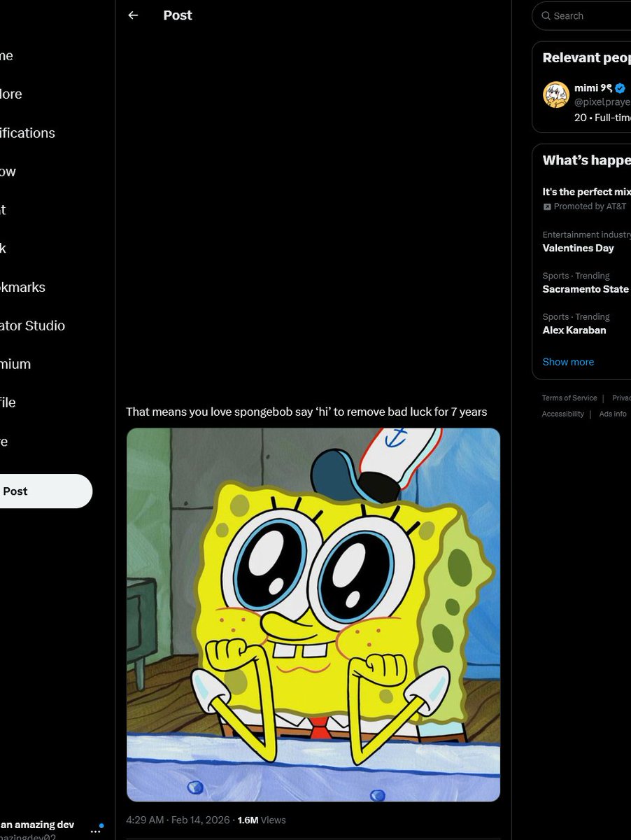Click the Show more link
631x840 pixels.
(567, 361)
